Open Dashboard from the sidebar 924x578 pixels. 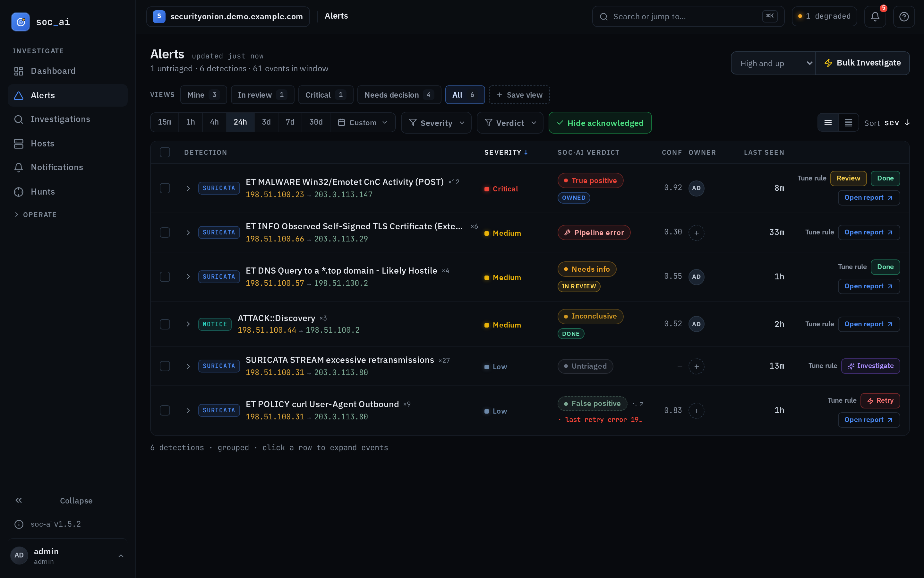tap(68, 71)
